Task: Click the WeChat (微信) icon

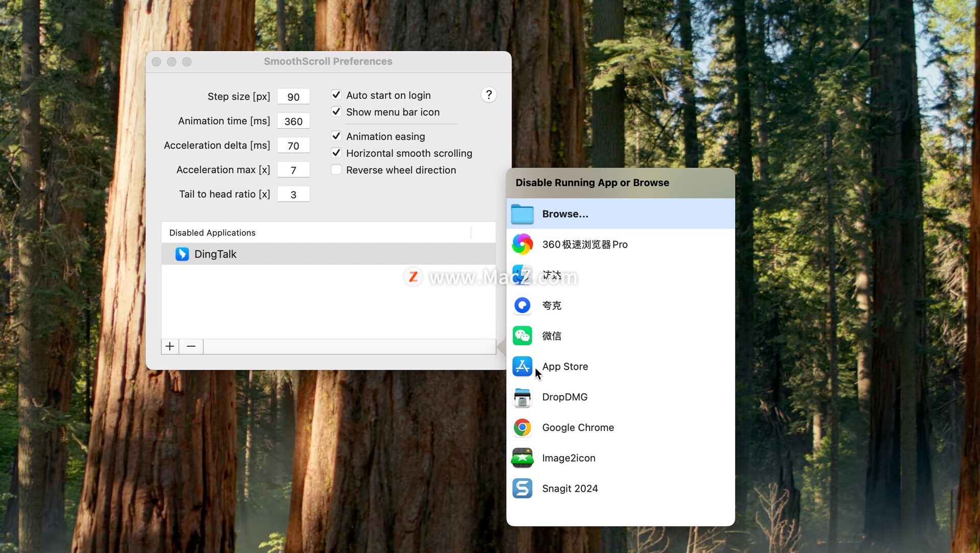Action: coord(522,335)
